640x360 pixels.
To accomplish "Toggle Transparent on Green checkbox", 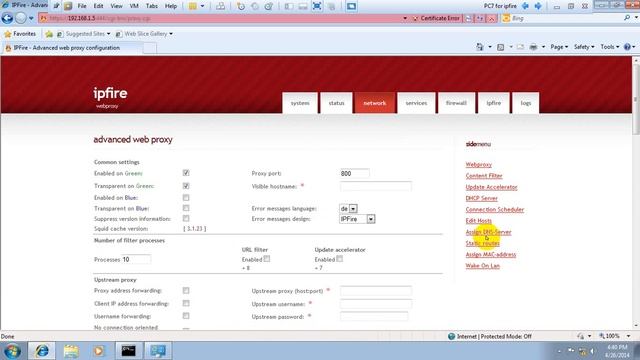I will pos(186,186).
